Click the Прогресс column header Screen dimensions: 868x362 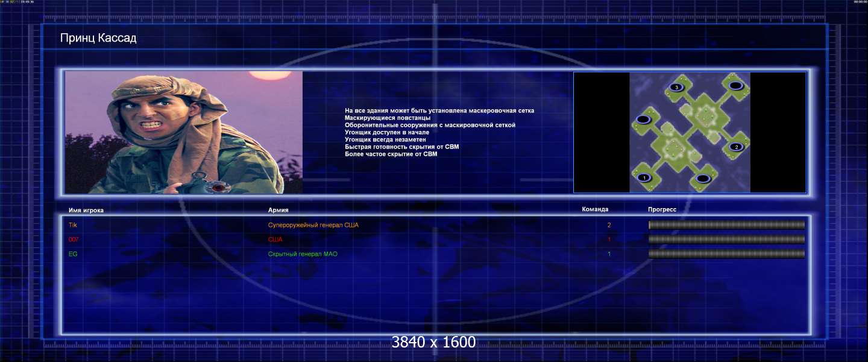coord(662,209)
